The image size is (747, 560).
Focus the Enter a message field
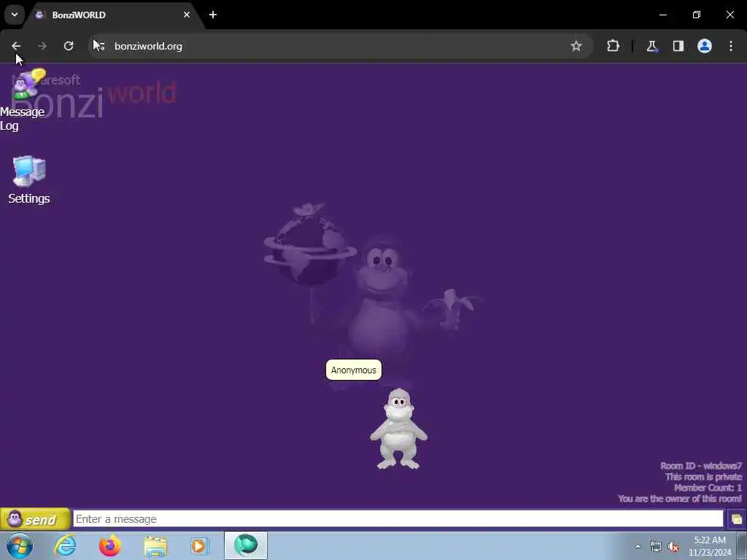(x=398, y=519)
